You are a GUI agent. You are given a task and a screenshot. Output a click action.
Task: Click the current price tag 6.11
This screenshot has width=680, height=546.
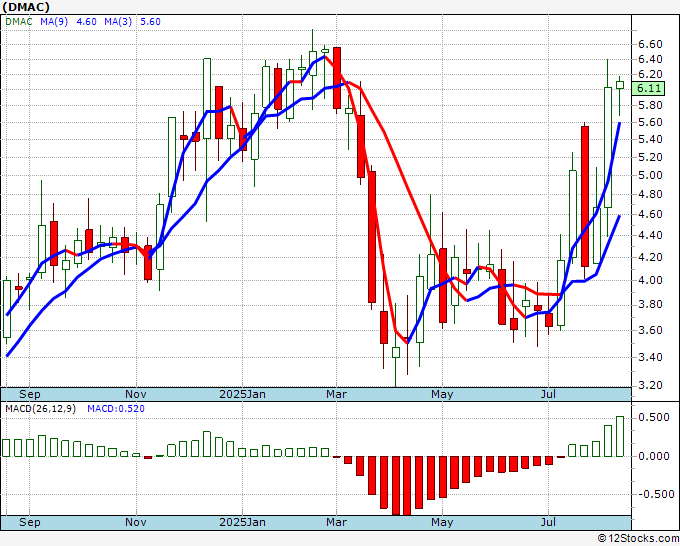(649, 88)
